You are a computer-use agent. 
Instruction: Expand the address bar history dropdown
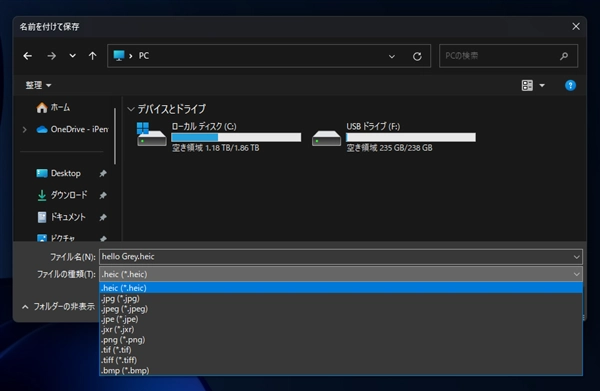coord(391,56)
